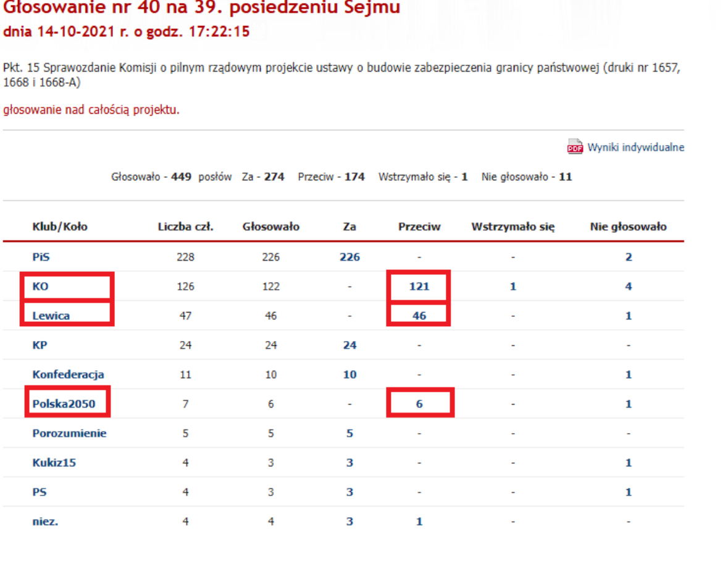728x564 pixels.
Task: Show Polska2050's 6 Przeciw votes
Action: click(x=419, y=404)
